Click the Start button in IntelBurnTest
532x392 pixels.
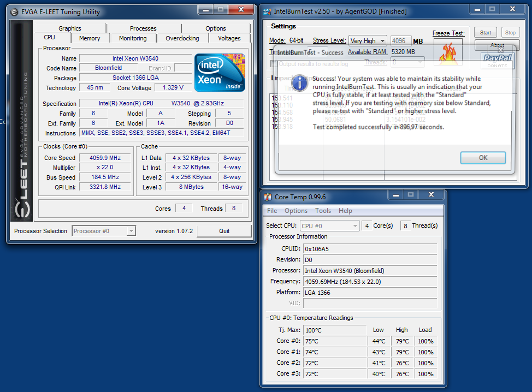(x=485, y=33)
